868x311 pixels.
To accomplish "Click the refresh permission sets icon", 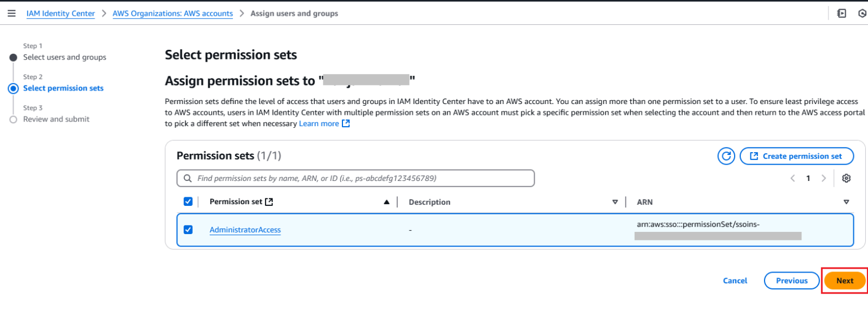I will (x=726, y=156).
